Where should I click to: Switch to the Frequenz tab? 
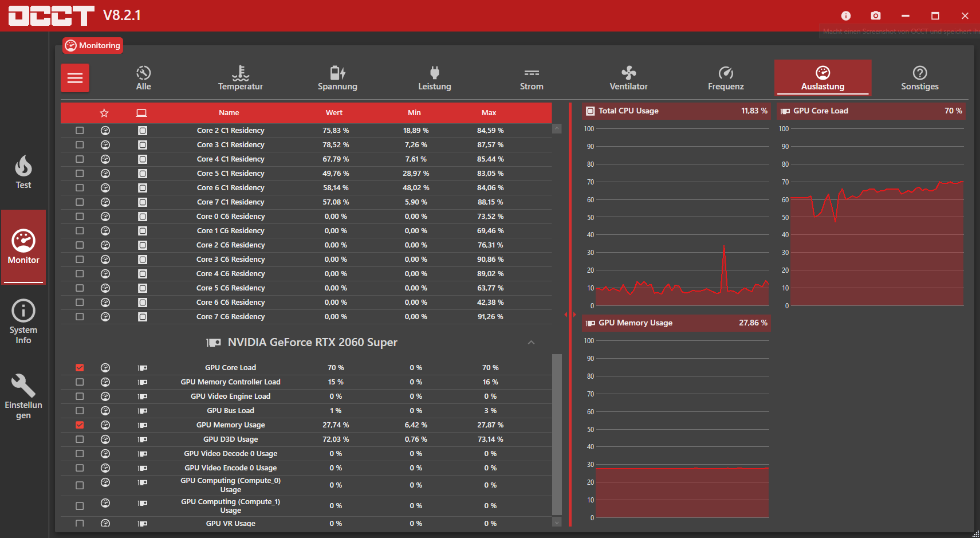(x=725, y=78)
